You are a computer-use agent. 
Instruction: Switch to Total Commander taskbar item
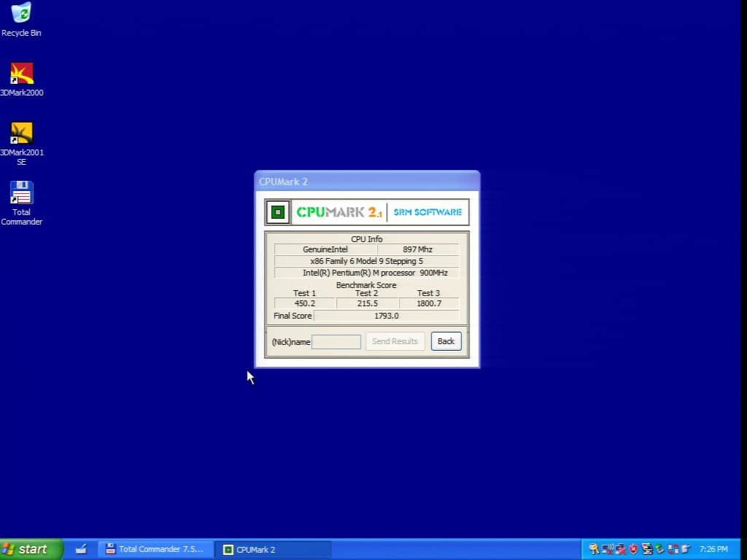point(155,549)
